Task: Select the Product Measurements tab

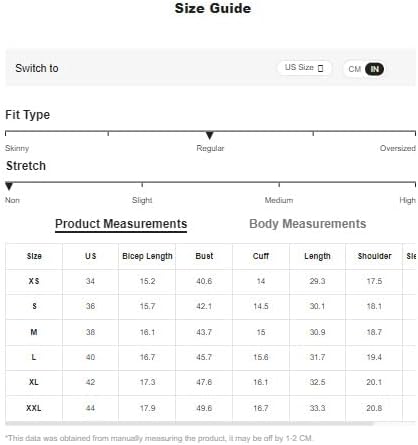Action: [121, 224]
